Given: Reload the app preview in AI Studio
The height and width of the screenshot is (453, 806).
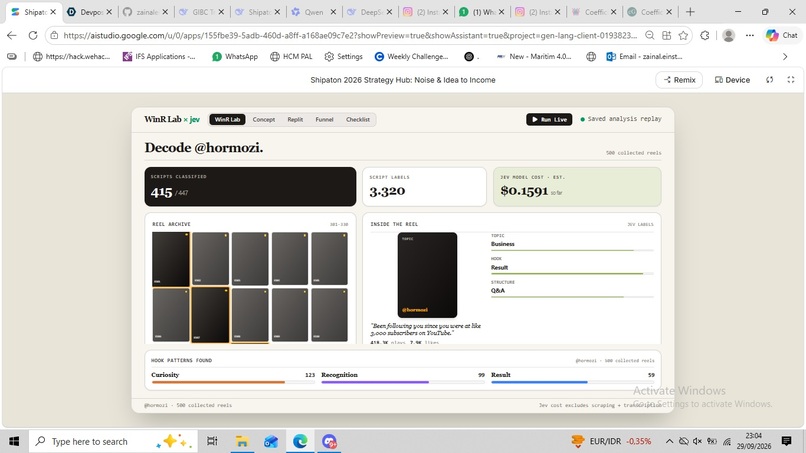Looking at the screenshot, I should pos(770,80).
